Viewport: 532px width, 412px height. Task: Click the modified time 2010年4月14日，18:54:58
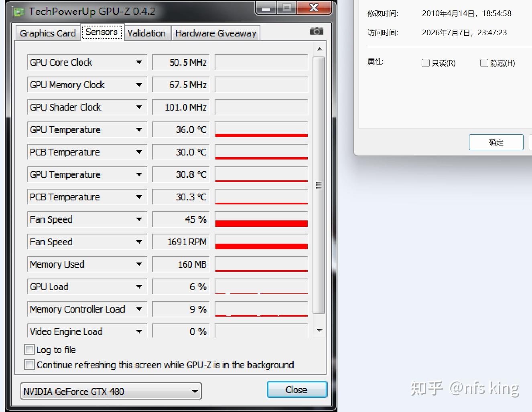pyautogui.click(x=467, y=13)
